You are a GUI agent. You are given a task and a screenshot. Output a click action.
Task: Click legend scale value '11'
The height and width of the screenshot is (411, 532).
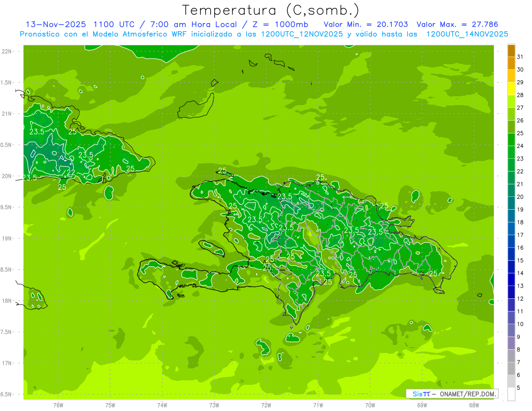point(520,312)
